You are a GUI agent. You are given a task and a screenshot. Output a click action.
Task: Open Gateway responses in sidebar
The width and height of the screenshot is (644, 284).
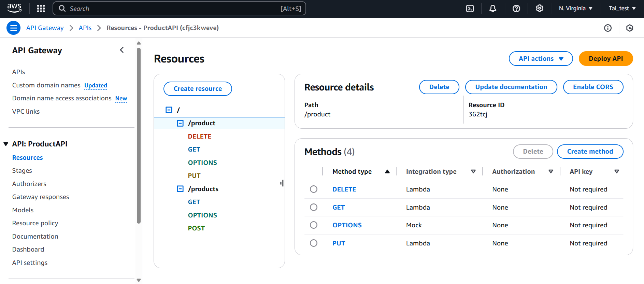click(x=41, y=197)
